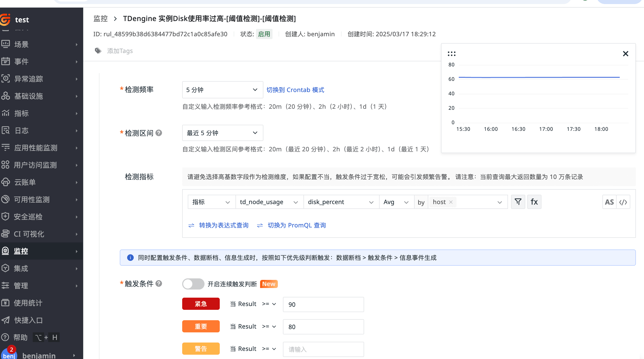Click the benj user avatar
Viewport: 644px width, 359px height.
9,354
